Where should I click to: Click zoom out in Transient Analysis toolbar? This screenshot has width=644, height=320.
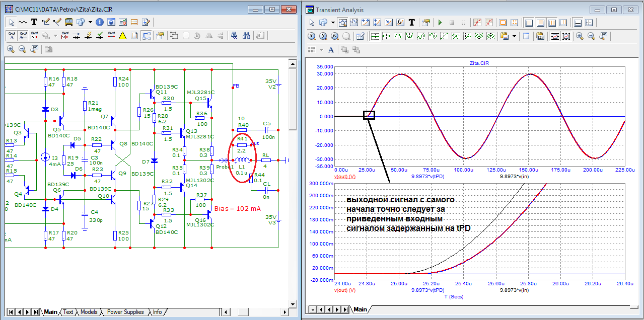point(591,36)
